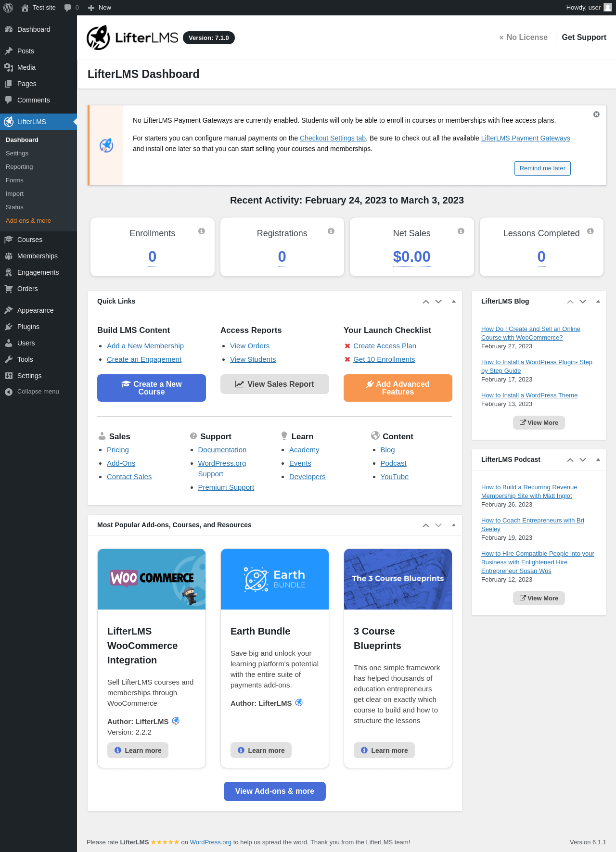Collapse the LifterLMS Podcast panel

[x=598, y=459]
